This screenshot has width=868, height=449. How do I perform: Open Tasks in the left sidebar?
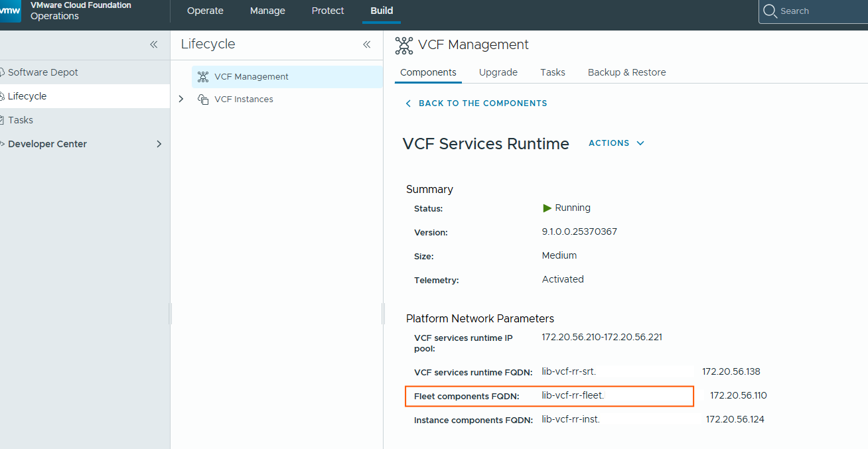point(85,120)
